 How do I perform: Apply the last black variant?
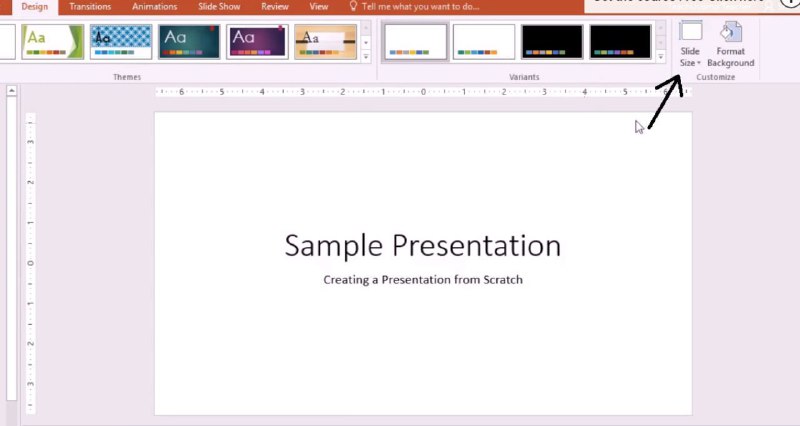620,41
